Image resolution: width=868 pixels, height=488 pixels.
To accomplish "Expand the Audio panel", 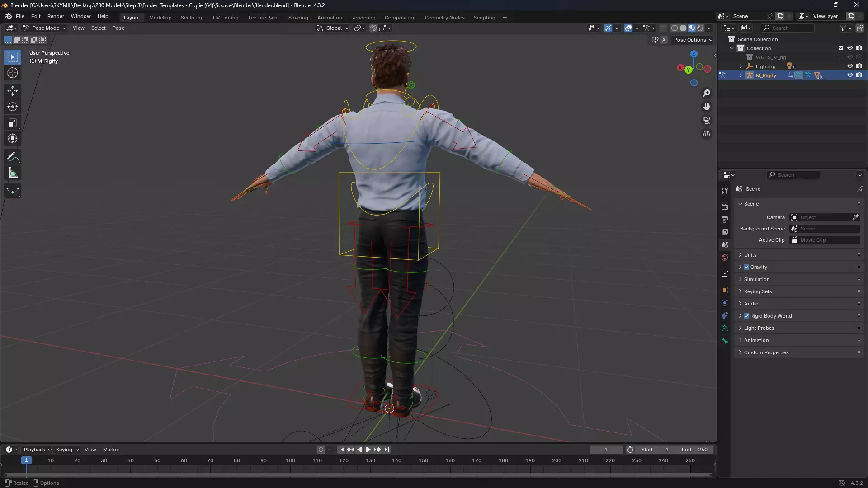I will tap(799, 304).
